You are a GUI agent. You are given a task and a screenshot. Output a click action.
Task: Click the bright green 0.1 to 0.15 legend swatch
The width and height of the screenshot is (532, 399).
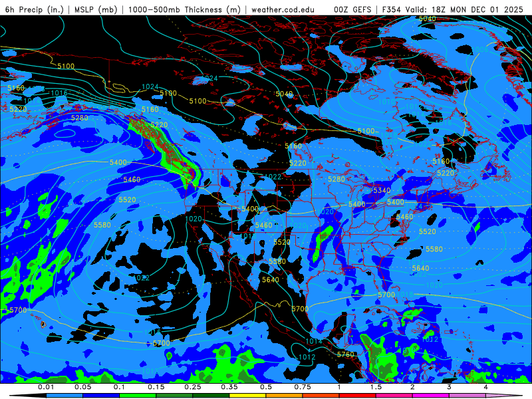(x=138, y=396)
